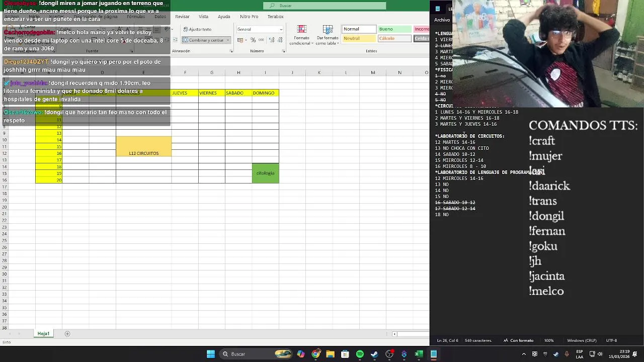Select the Hoja1 sheet tab
This screenshot has width=644, height=362.
click(43, 334)
